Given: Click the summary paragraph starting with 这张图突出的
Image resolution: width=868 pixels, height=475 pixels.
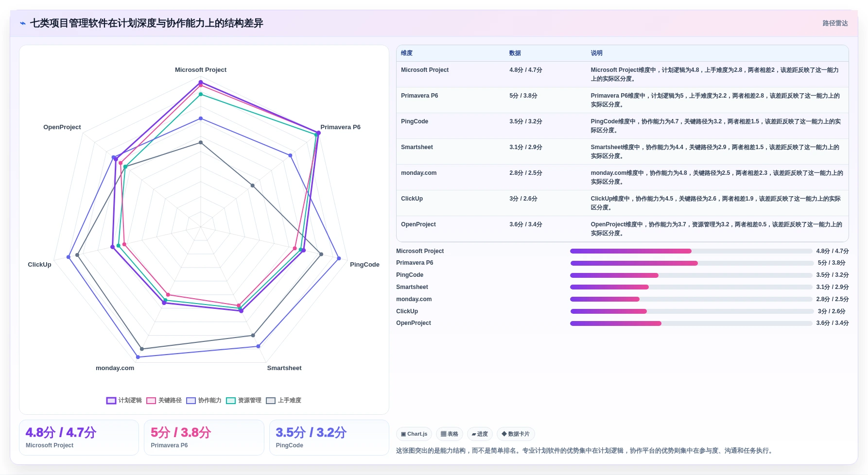Looking at the screenshot, I should [585, 451].
